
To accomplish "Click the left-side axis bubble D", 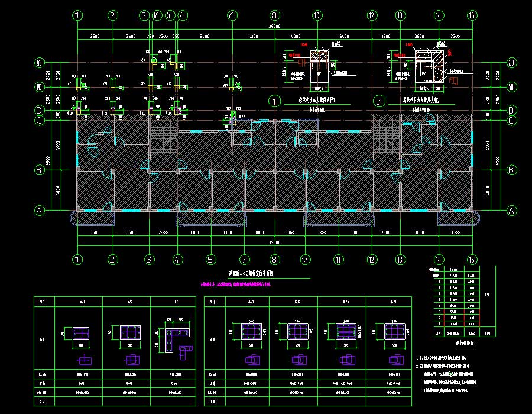I will pyautogui.click(x=40, y=110).
